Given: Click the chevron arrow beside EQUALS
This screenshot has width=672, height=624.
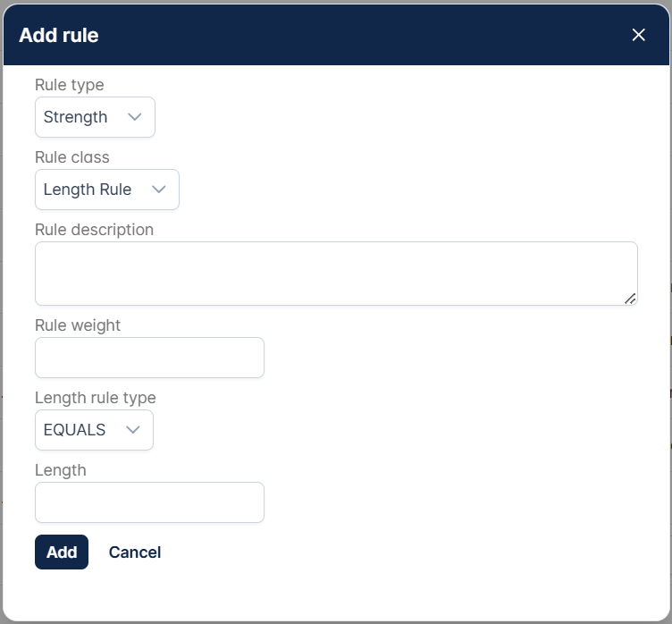Looking at the screenshot, I should pyautogui.click(x=133, y=430).
